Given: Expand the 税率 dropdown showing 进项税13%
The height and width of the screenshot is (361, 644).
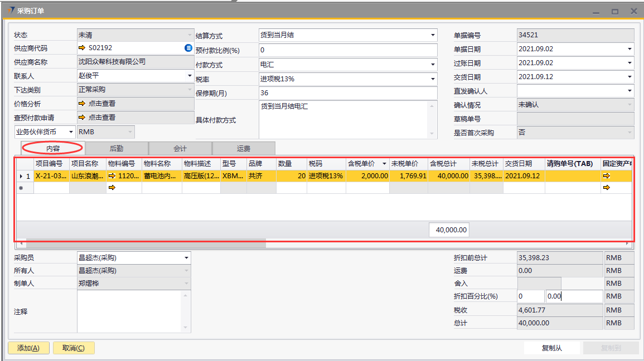Looking at the screenshot, I should pos(433,79).
